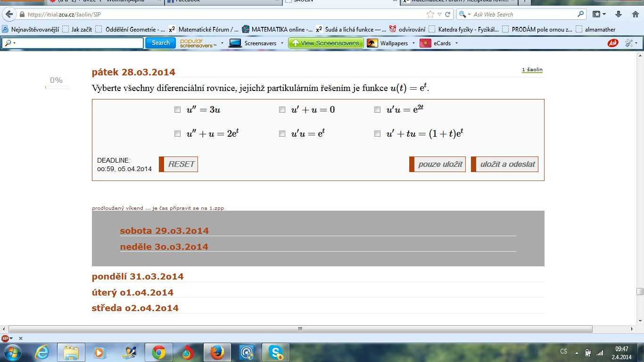644x362 pixels.
Task: Open the odvirování bookmark
Action: (x=407, y=29)
